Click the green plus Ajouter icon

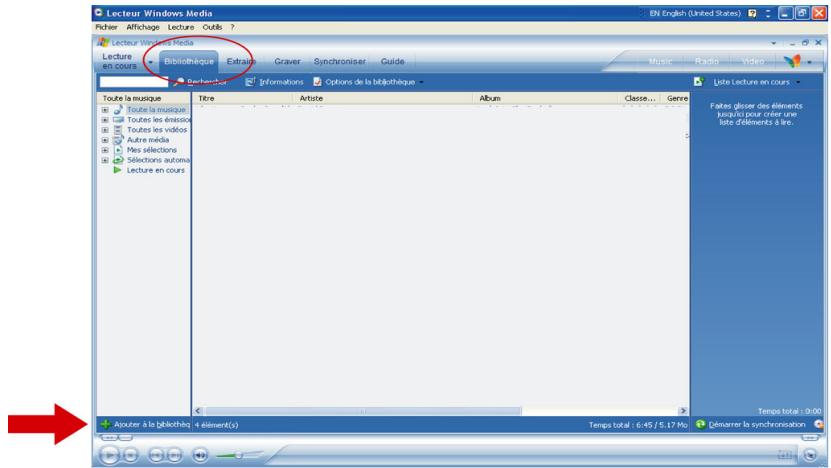point(105,424)
